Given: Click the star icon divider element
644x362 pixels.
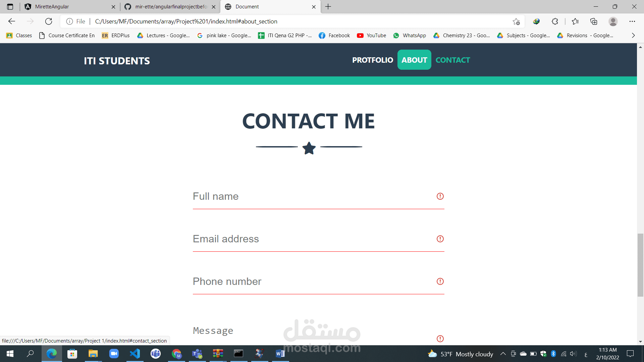Looking at the screenshot, I should pos(309,147).
